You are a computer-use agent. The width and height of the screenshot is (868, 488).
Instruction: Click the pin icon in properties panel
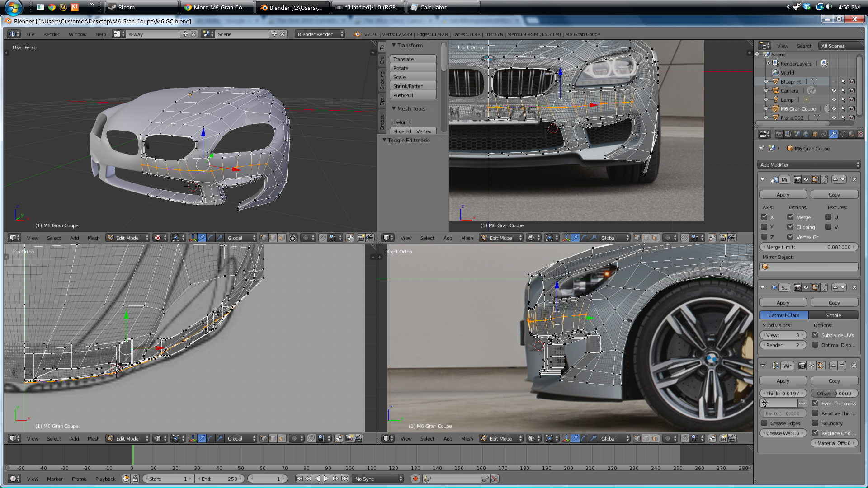click(762, 148)
